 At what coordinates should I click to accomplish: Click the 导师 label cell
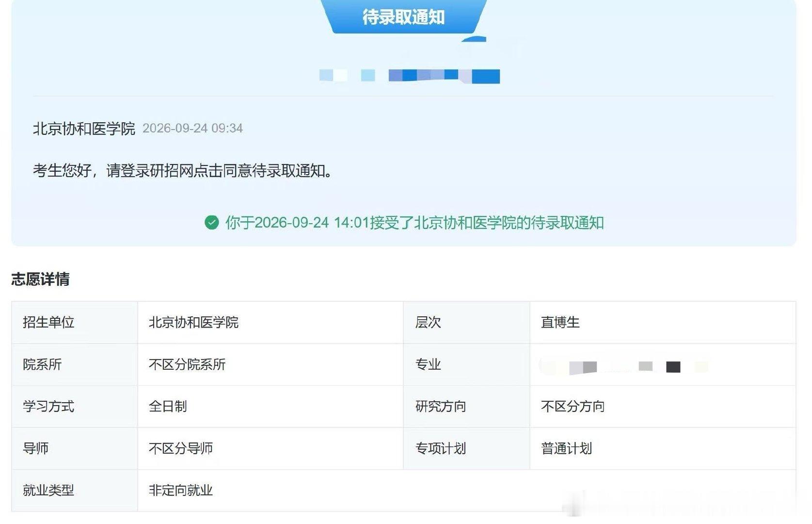click(x=75, y=449)
